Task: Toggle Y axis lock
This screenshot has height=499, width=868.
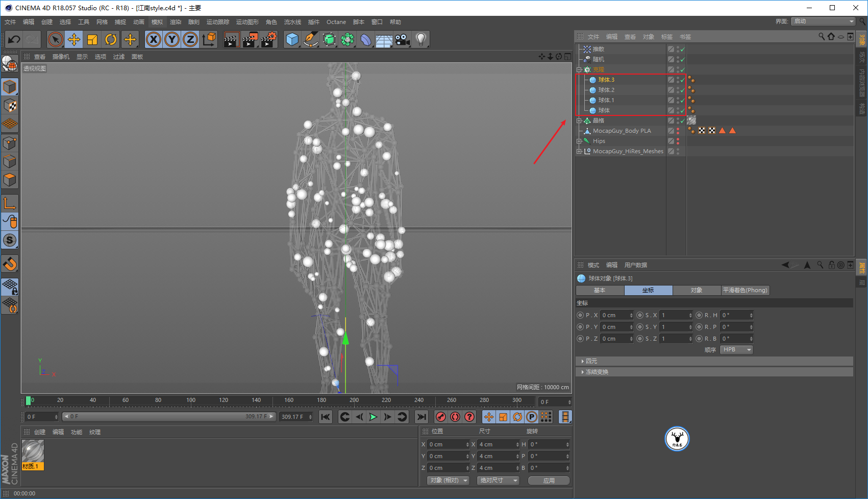Action: (172, 39)
